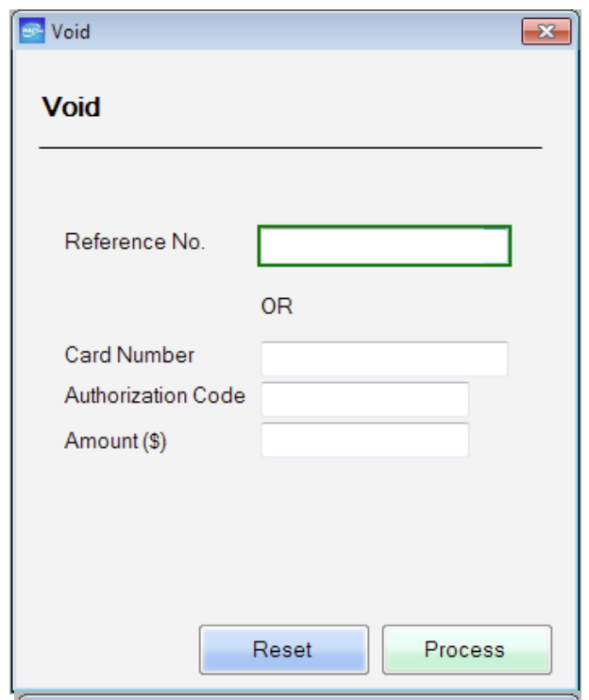
Task: Click the Process button
Action: pos(466,649)
